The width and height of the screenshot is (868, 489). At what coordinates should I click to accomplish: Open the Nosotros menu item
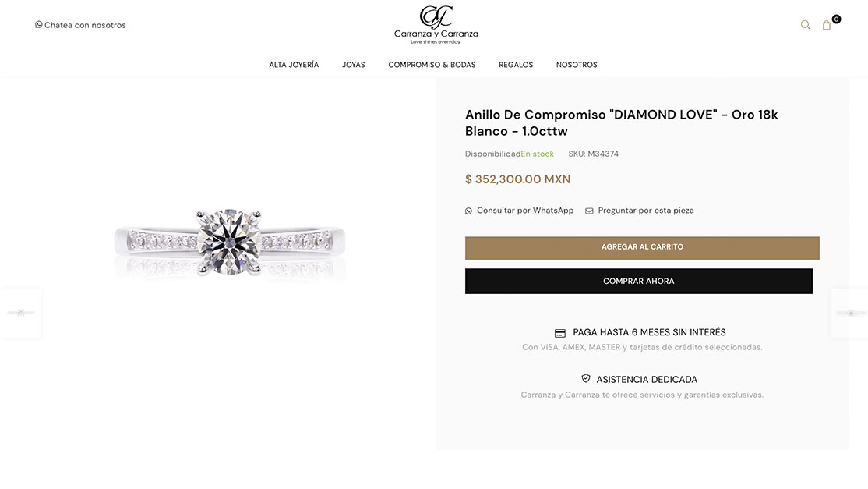coord(577,65)
